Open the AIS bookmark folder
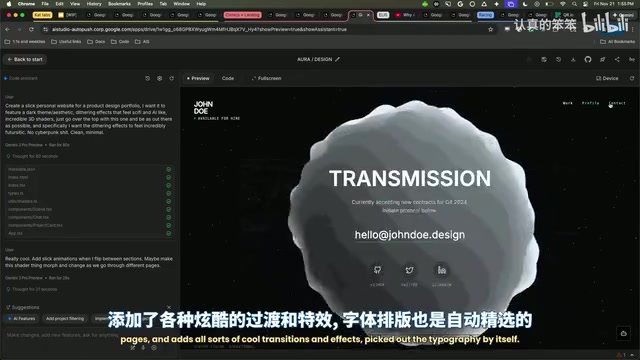The height and width of the screenshot is (360, 640). click(142, 42)
